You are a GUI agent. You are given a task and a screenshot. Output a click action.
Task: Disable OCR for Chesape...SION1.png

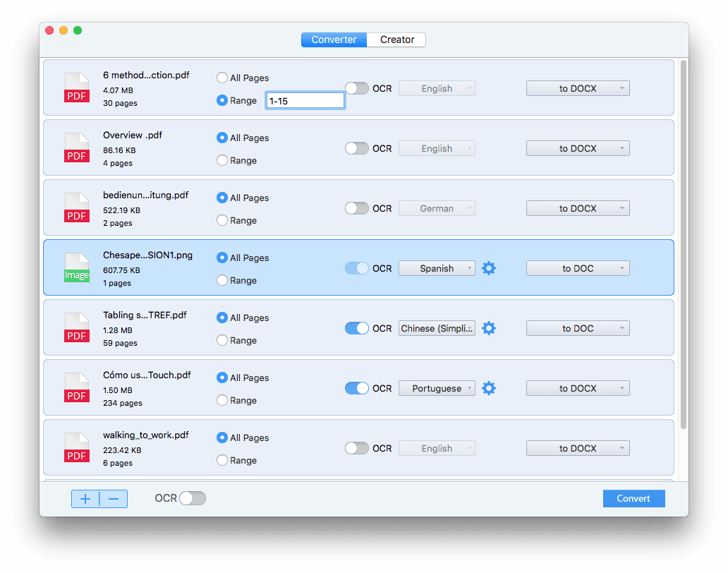(357, 268)
